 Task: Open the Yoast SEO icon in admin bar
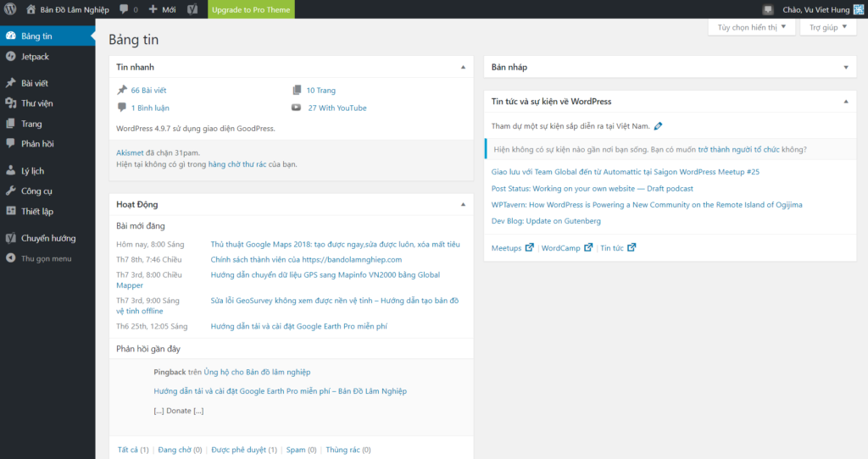tap(192, 9)
